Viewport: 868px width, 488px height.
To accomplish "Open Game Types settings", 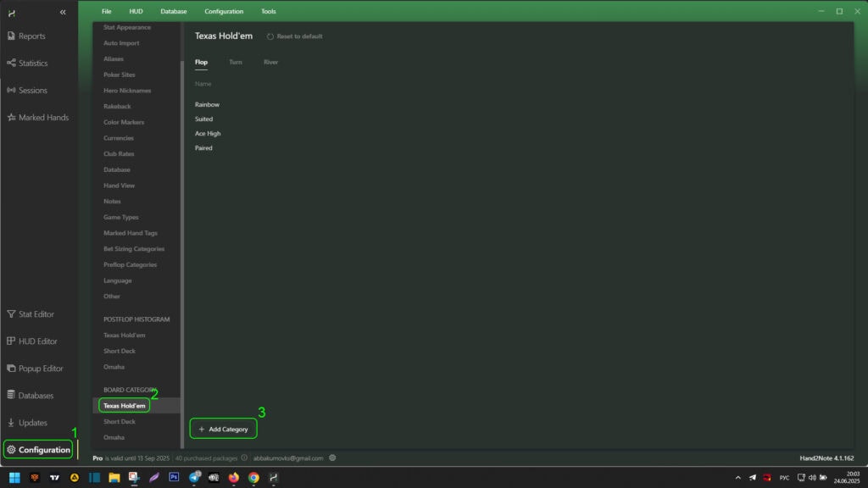I will [x=120, y=218].
